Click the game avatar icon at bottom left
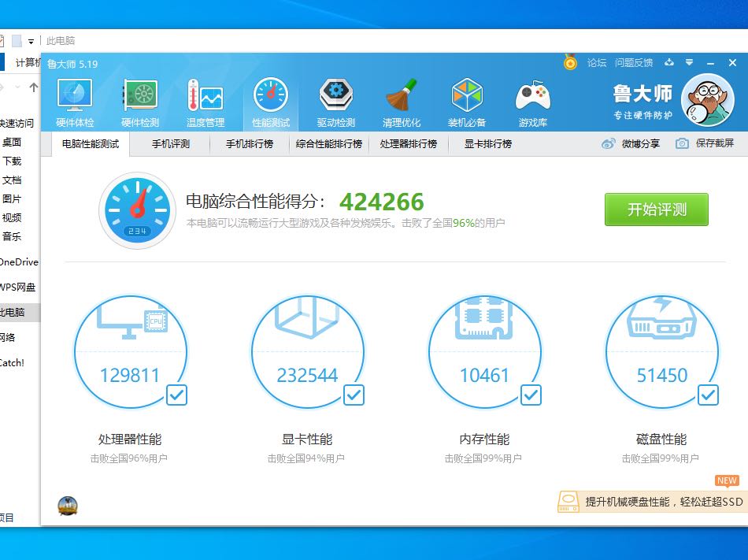Viewport: 748px width, 560px height. point(68,506)
